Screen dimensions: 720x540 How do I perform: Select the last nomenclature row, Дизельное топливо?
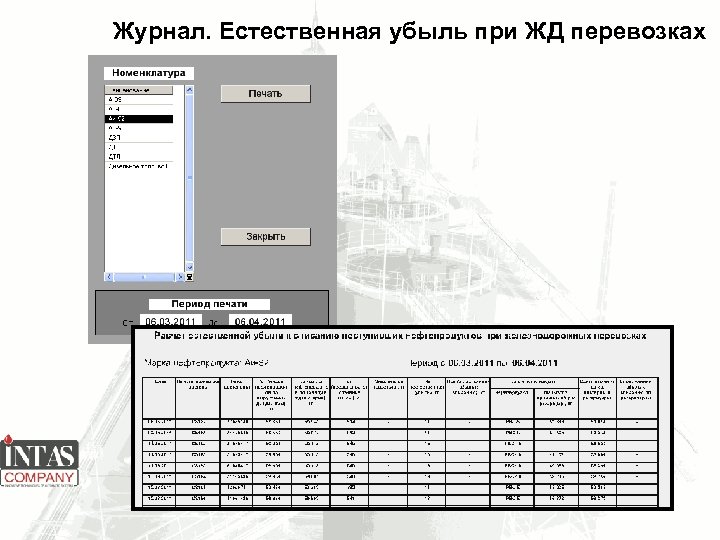point(139,166)
